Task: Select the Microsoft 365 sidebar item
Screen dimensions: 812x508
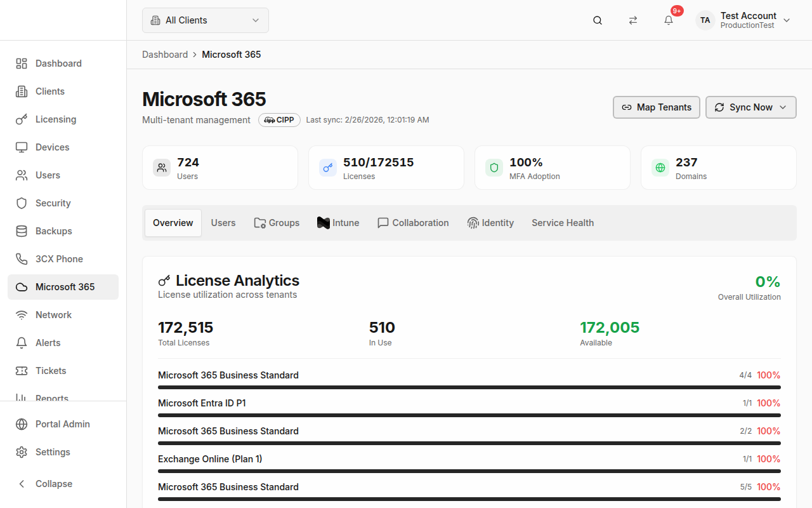Action: click(x=63, y=287)
